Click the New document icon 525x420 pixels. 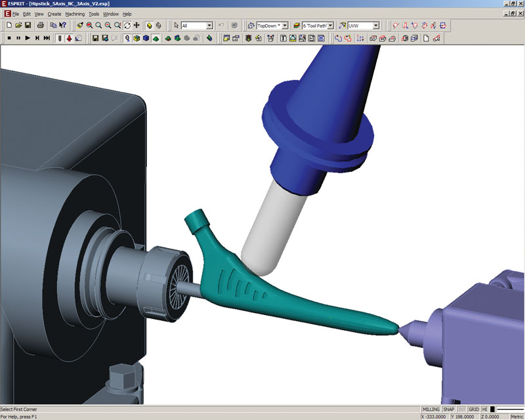coord(9,26)
